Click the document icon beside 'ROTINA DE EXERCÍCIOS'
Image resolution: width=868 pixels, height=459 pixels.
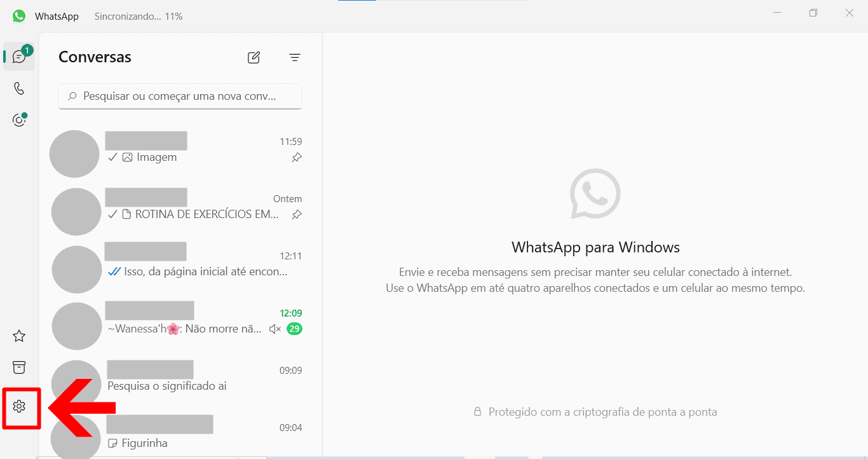(x=126, y=215)
